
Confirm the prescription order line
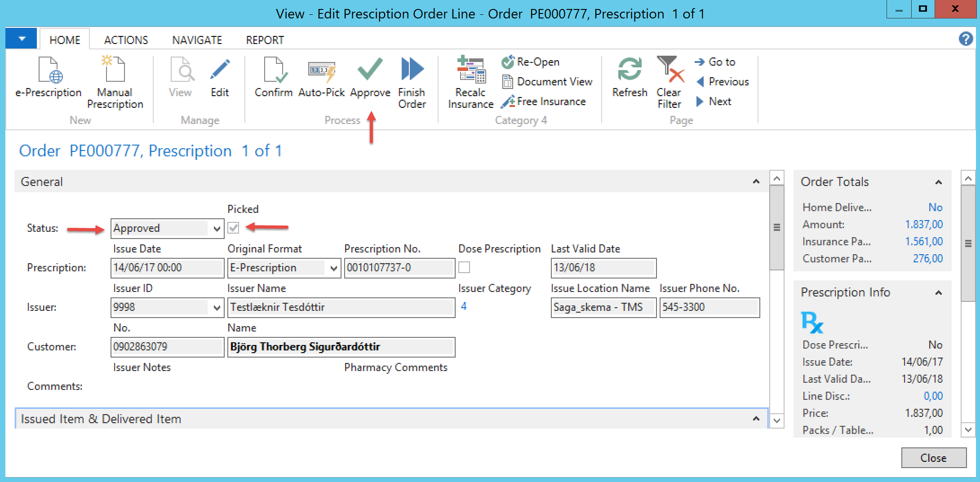(273, 71)
